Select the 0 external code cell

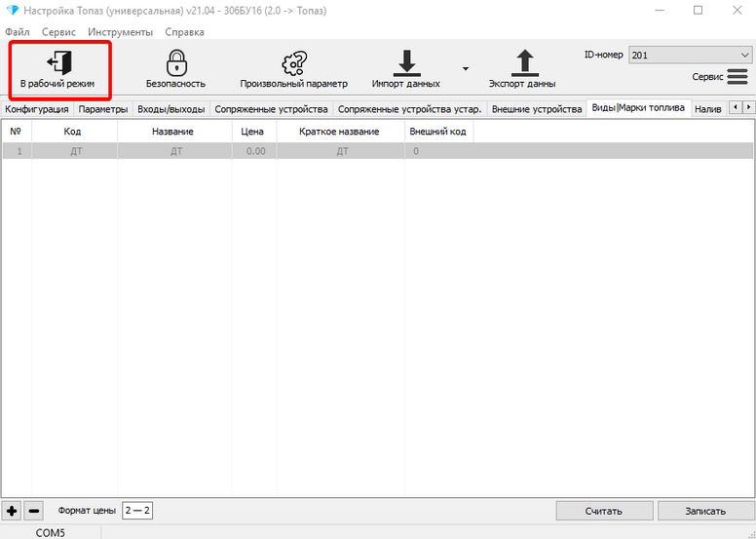coord(438,151)
